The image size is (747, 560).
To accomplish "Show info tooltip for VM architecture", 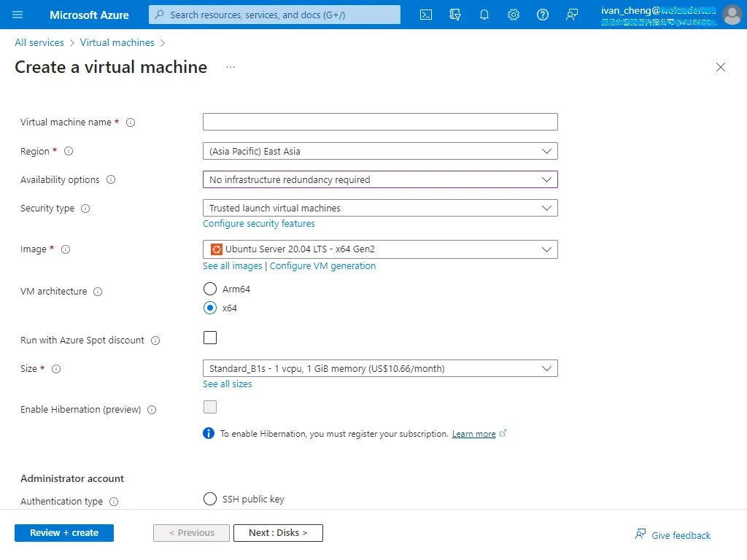I will point(98,292).
